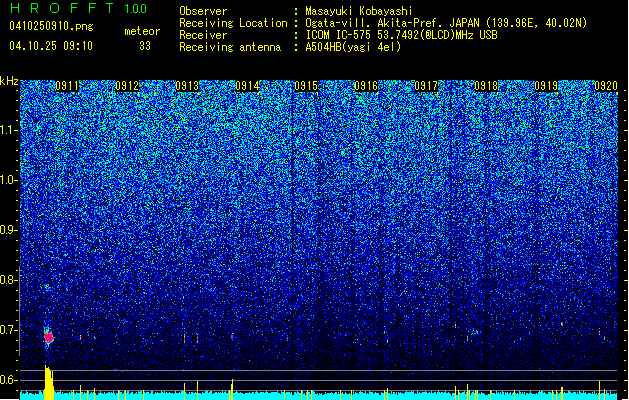This screenshot has height=400, width=629.
Task: Click the Receiving Location label
Action: point(233,23)
